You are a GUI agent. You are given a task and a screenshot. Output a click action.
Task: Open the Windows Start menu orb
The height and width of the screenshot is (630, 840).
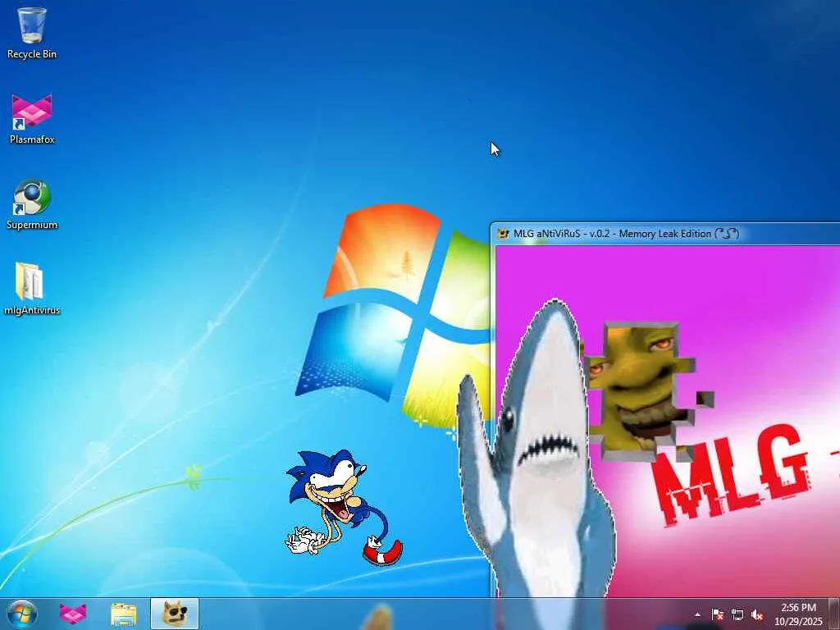coord(22,614)
